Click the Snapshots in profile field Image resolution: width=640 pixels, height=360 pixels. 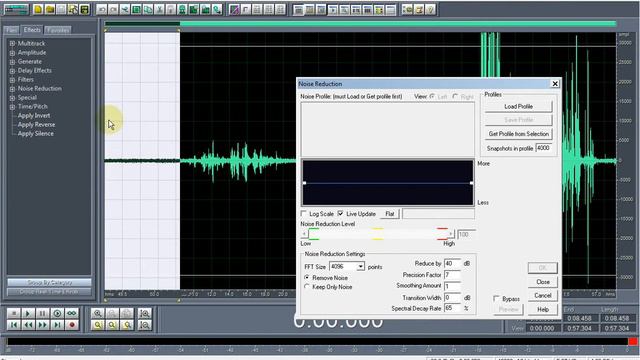544,148
